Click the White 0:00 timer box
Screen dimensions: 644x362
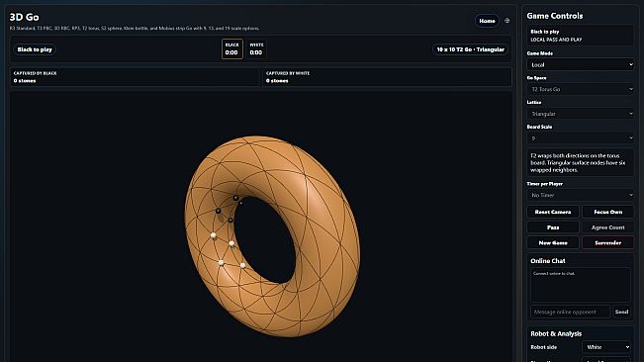point(256,48)
